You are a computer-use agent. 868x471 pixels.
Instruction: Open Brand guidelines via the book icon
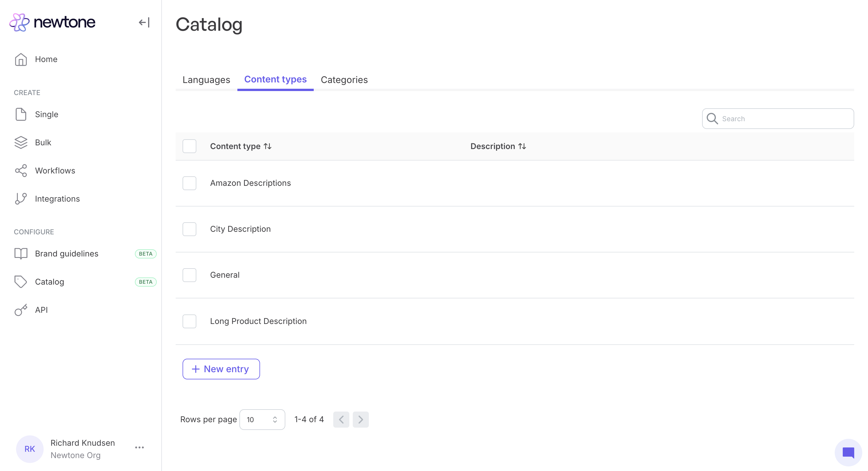tap(21, 254)
